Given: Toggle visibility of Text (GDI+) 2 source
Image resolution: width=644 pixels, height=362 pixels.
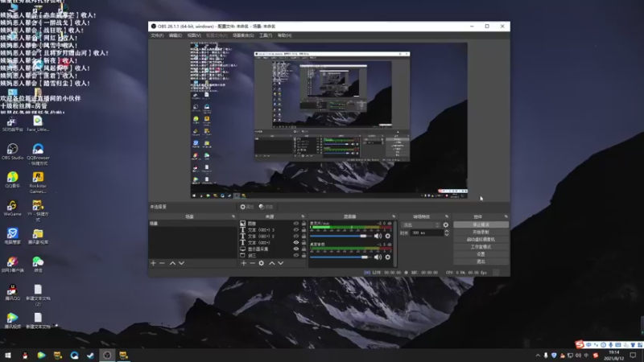Looking at the screenshot, I should point(295,237).
